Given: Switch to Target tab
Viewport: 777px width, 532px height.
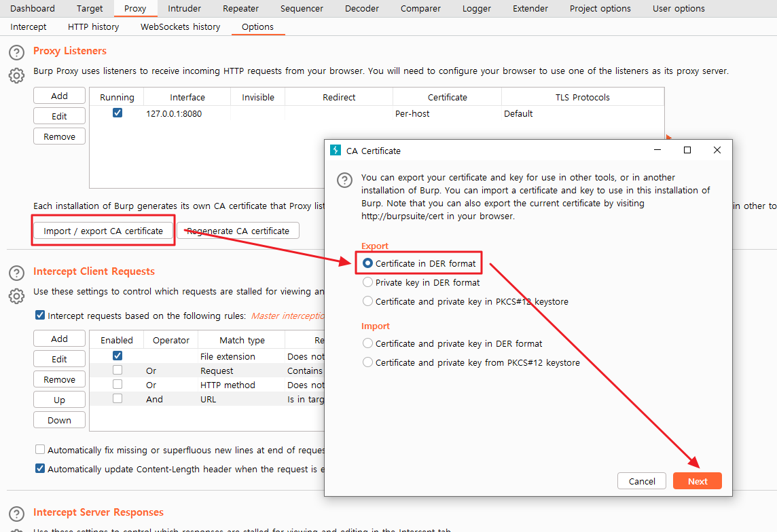Looking at the screenshot, I should (90, 8).
